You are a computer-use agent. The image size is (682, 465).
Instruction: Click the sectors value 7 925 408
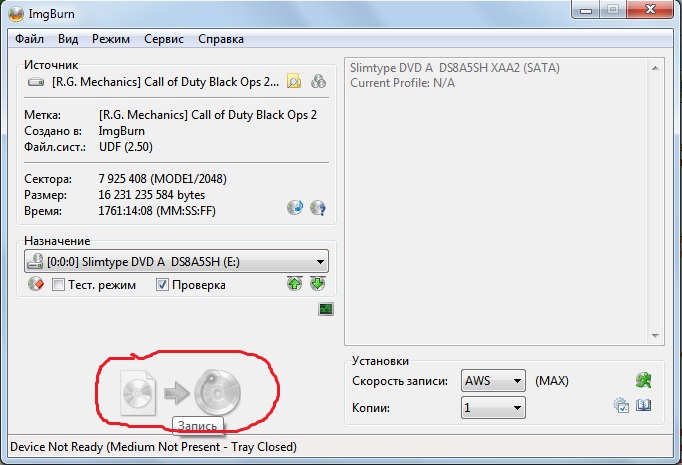(x=123, y=179)
